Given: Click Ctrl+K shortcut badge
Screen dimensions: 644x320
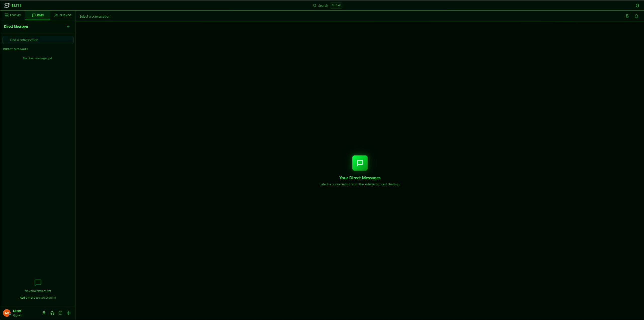Looking at the screenshot, I should pos(336,6).
